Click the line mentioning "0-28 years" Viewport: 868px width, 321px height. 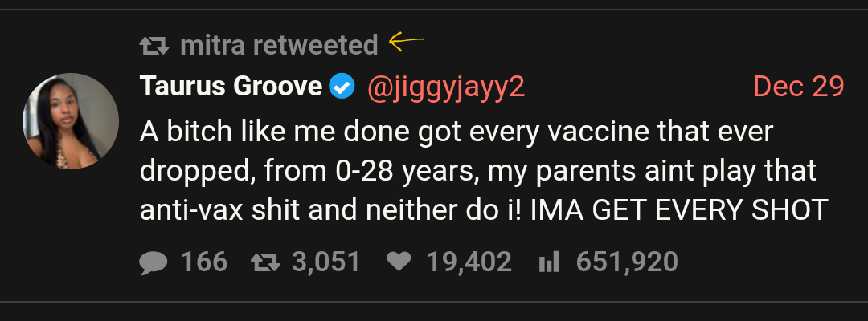(476, 169)
